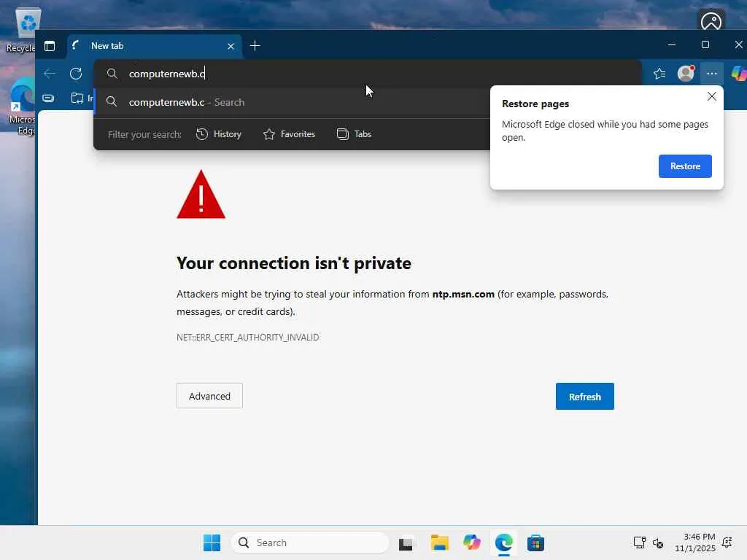Filter search by Tabs
Screen dimensions: 747x560
coord(354,134)
